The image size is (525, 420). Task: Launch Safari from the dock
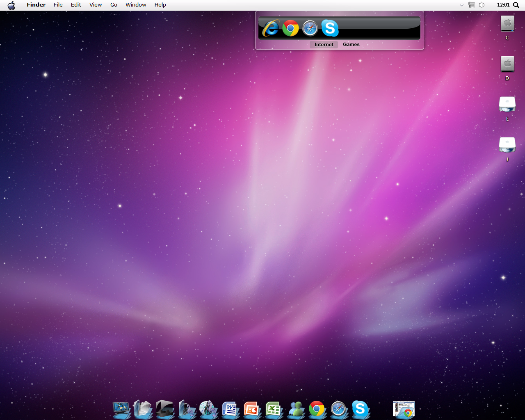pyautogui.click(x=339, y=409)
